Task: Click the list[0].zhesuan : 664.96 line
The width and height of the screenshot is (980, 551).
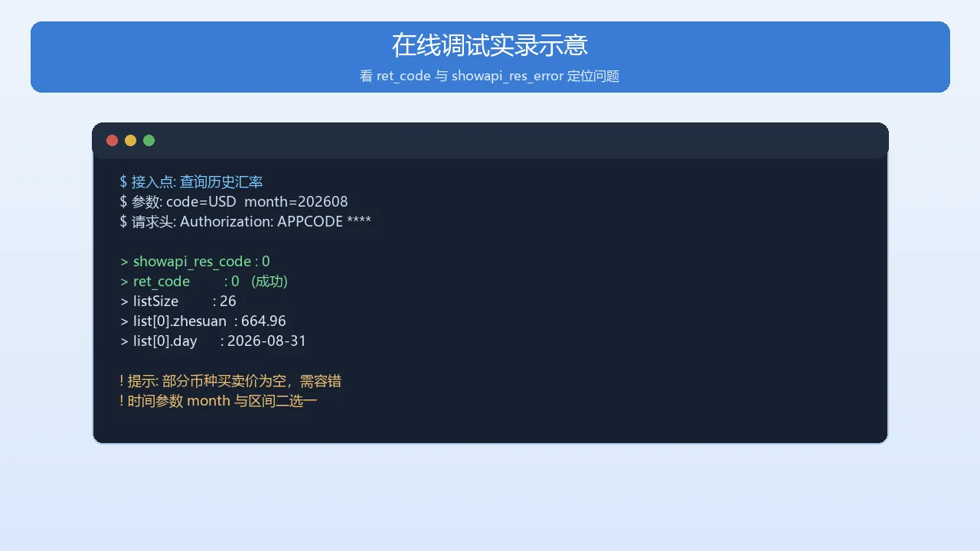Action: 203,321
